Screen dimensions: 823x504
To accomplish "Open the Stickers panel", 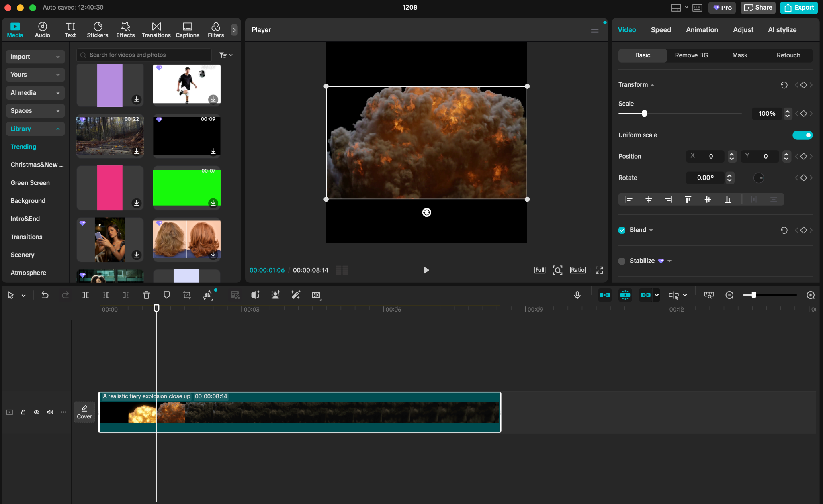I will point(97,29).
